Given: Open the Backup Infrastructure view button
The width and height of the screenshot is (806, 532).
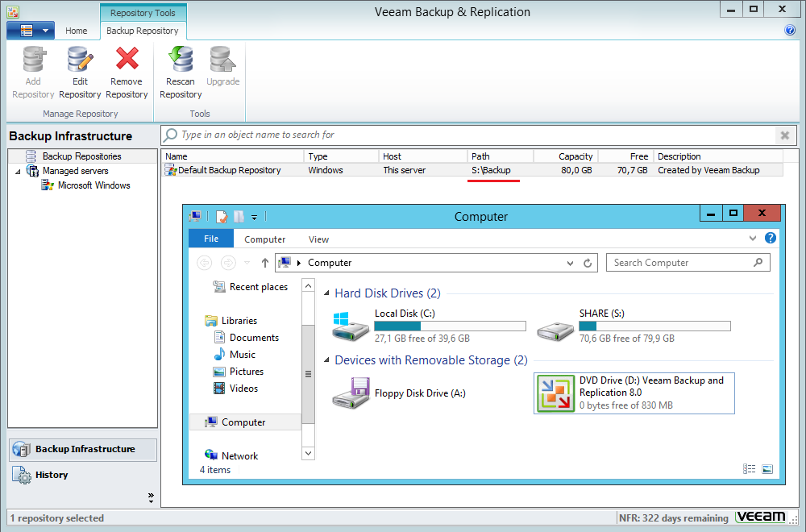Looking at the screenshot, I should [83, 449].
